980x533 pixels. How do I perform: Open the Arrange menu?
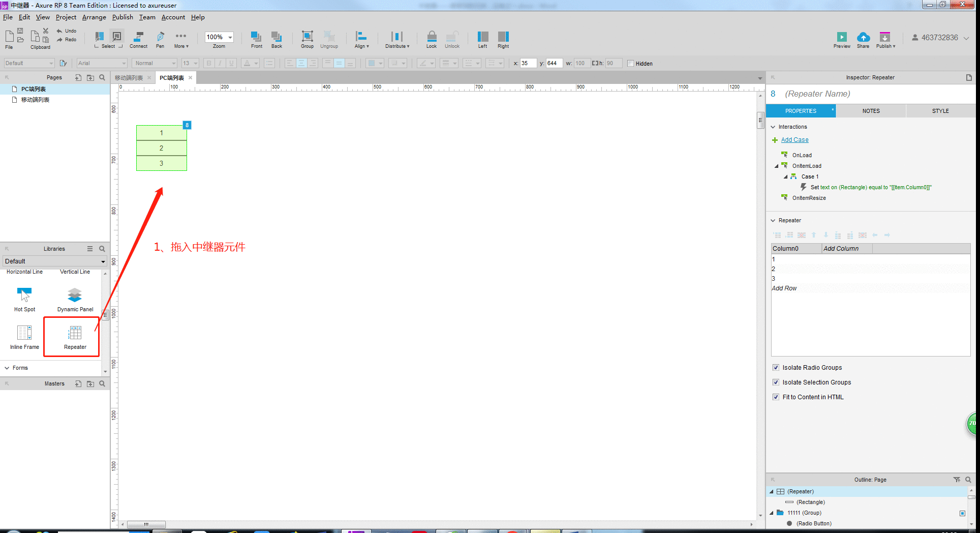94,17
